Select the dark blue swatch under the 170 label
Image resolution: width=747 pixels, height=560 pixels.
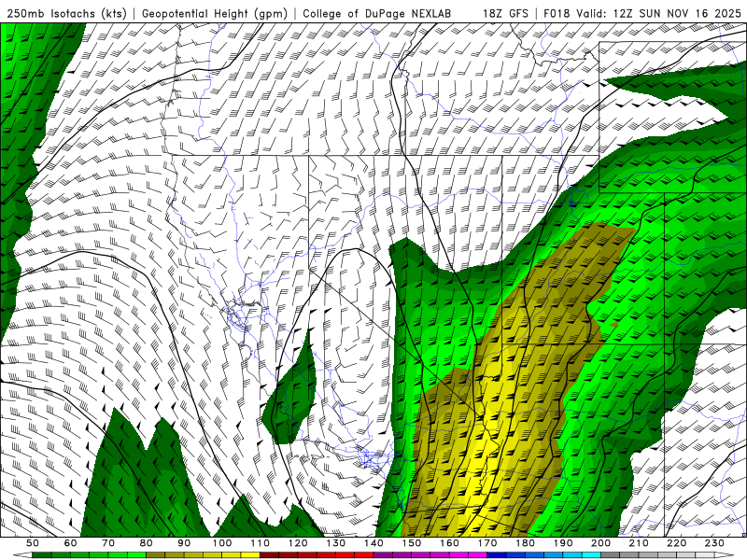click(497, 554)
